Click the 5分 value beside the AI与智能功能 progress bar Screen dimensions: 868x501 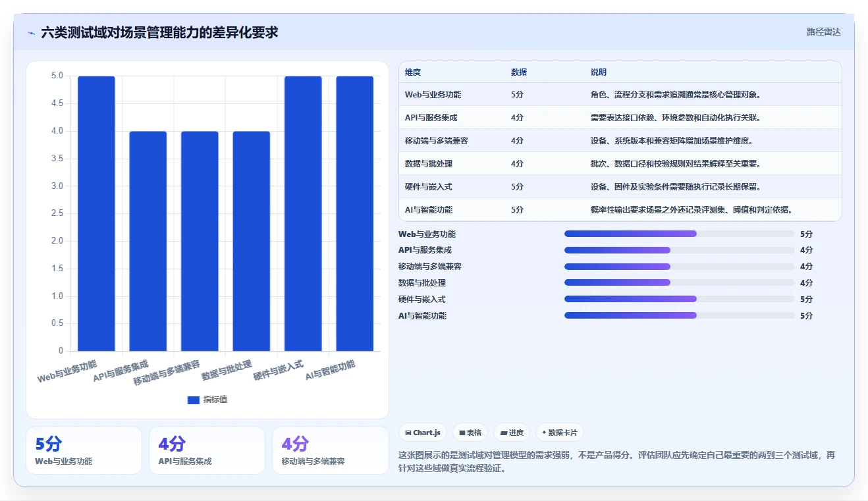click(x=806, y=315)
